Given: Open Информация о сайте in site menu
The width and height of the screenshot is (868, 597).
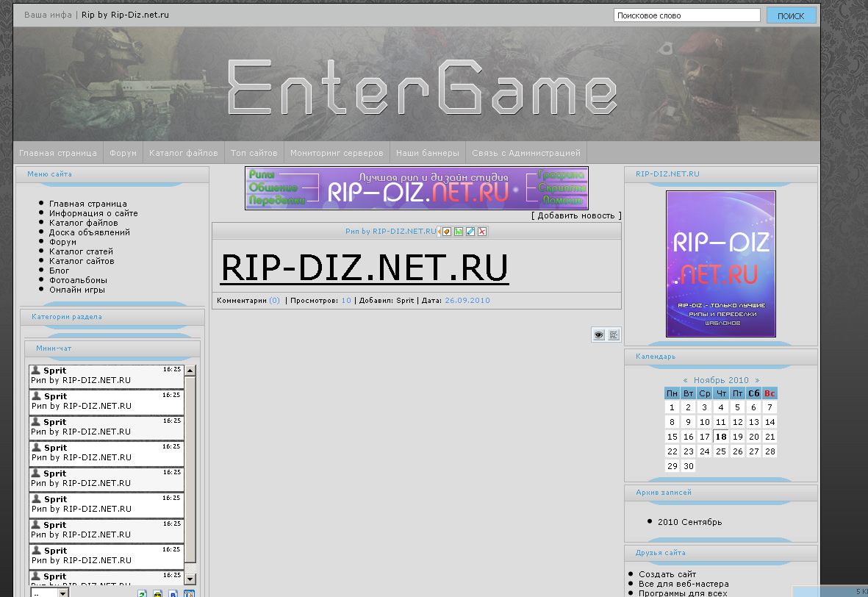Looking at the screenshot, I should click(93, 213).
